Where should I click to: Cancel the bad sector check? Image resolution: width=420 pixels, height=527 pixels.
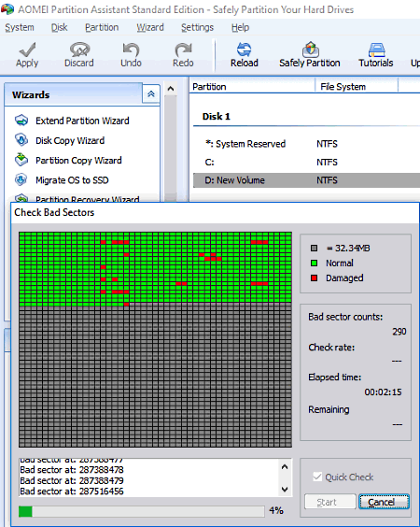pos(385,502)
